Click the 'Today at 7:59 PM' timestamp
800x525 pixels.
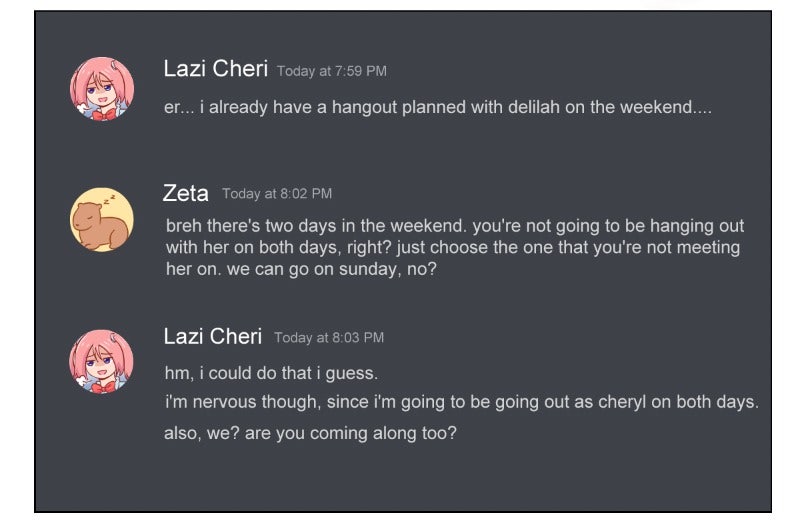coord(332,71)
